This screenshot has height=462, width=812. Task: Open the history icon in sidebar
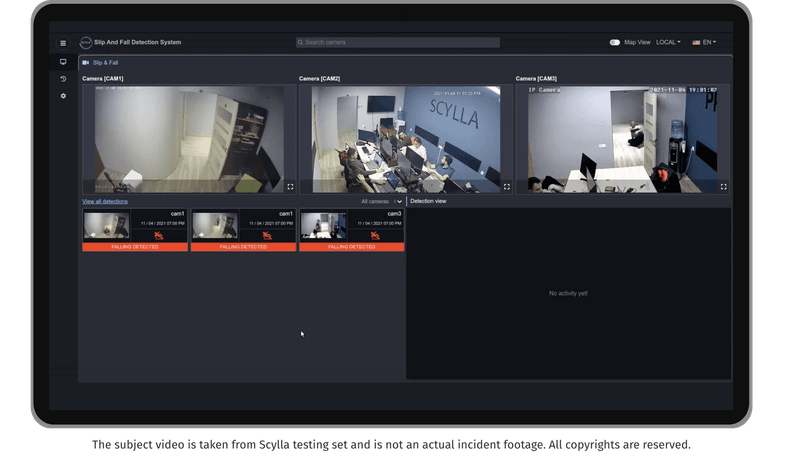63,79
